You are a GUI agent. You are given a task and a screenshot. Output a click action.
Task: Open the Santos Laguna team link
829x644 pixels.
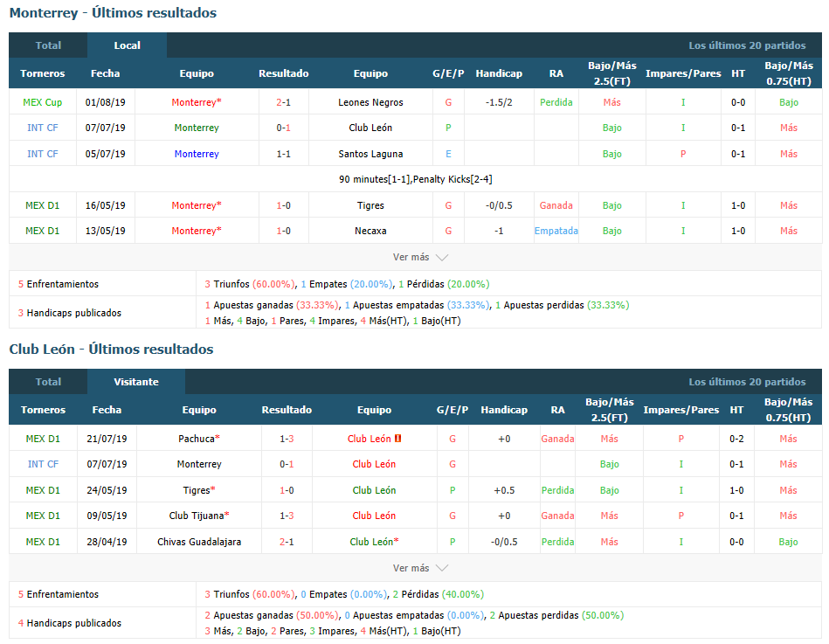(370, 154)
